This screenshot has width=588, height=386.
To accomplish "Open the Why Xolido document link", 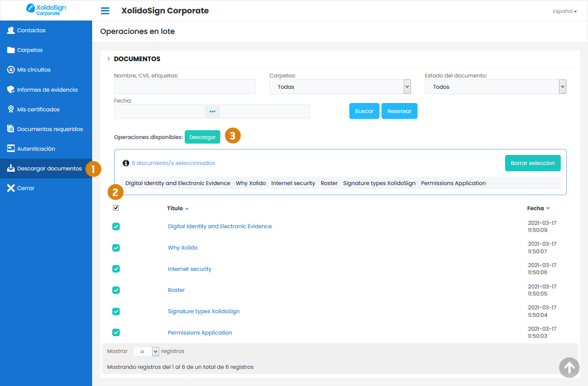I will [183, 248].
